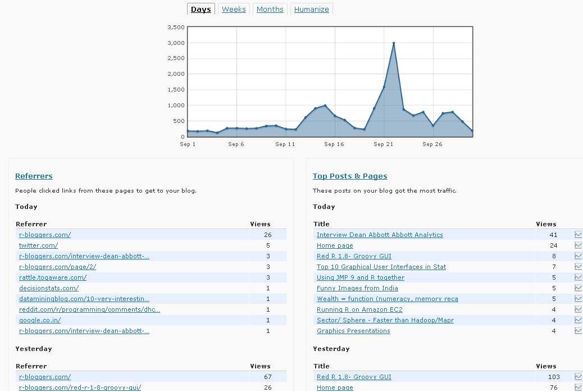This screenshot has width=583, height=392.
Task: Select the Days tab
Action: click(201, 10)
